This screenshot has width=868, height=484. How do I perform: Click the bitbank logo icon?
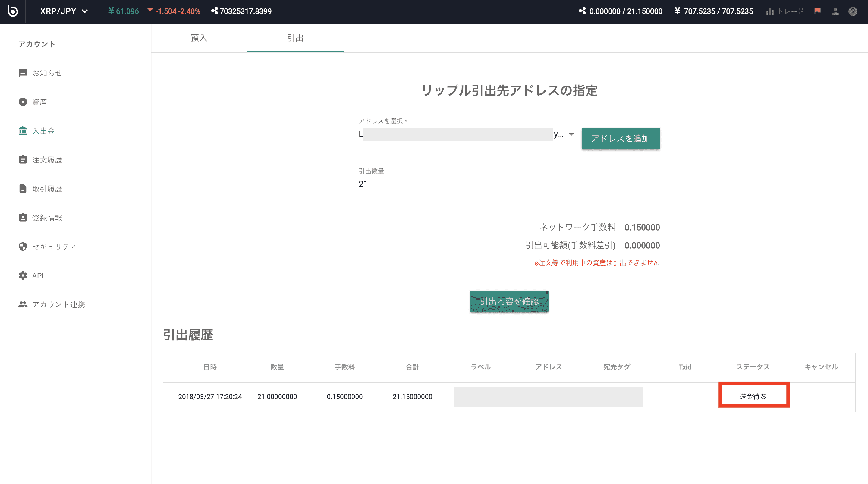pyautogui.click(x=12, y=11)
